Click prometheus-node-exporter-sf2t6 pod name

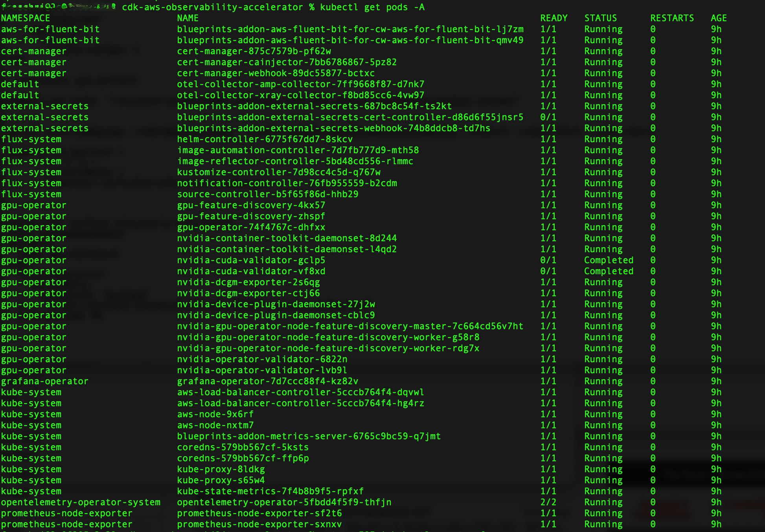tap(259, 513)
